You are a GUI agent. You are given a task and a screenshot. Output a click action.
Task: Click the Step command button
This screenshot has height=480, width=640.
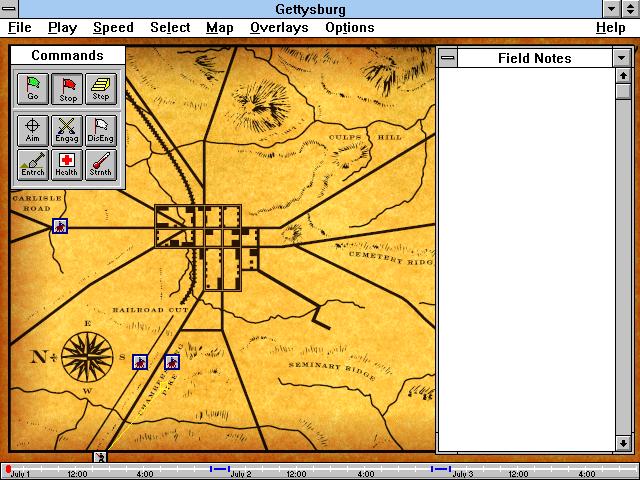101,89
